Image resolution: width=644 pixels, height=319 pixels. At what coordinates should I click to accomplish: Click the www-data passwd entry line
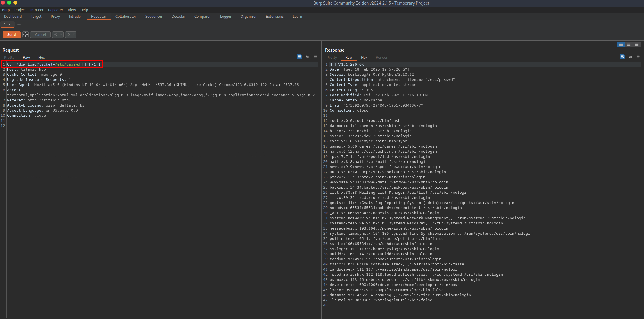389,182
